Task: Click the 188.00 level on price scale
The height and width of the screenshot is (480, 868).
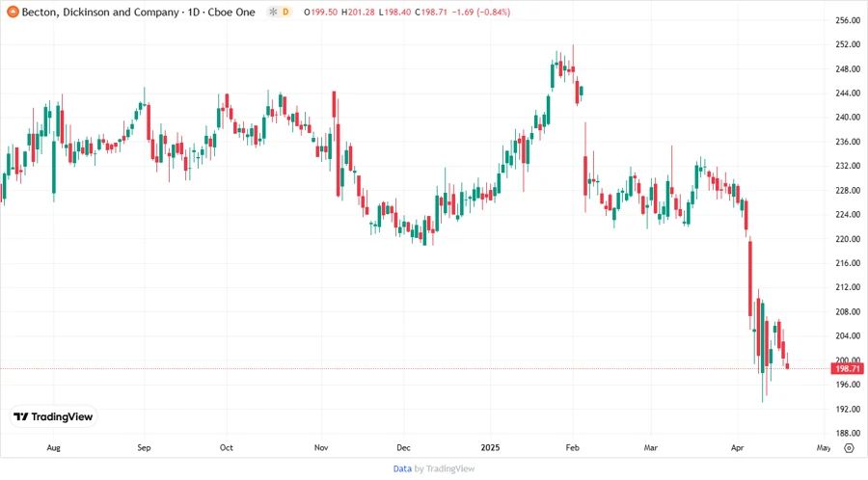Action: 848,434
